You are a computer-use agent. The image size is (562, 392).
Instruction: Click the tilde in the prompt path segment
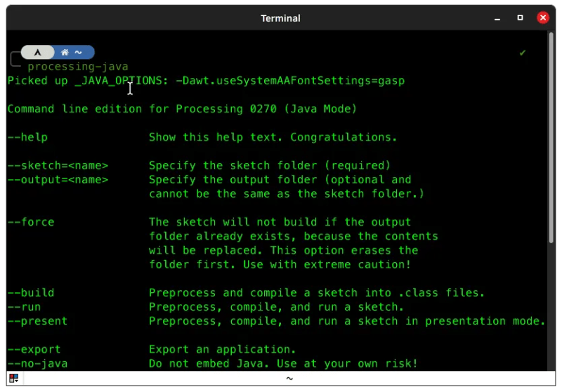click(78, 53)
